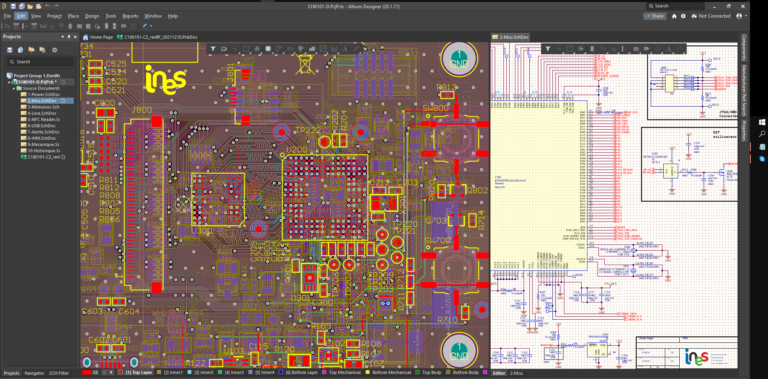Open the folder icon in title bar

(30, 6)
